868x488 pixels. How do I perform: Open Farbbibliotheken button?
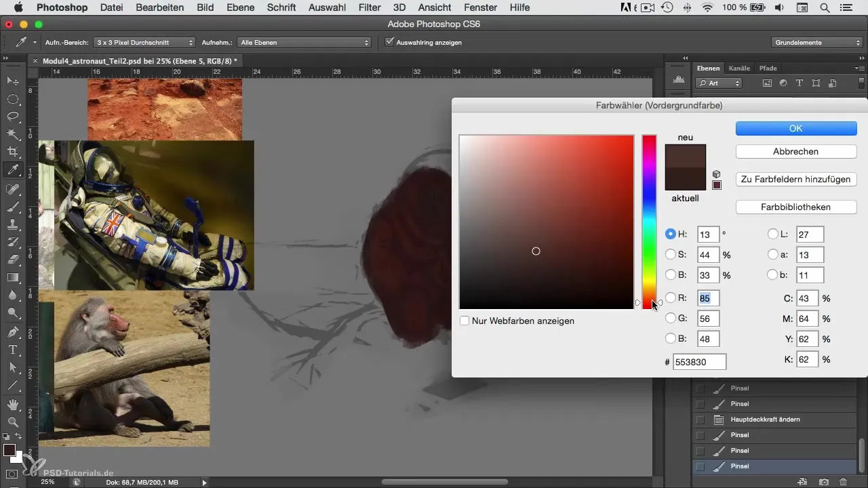[796, 207]
